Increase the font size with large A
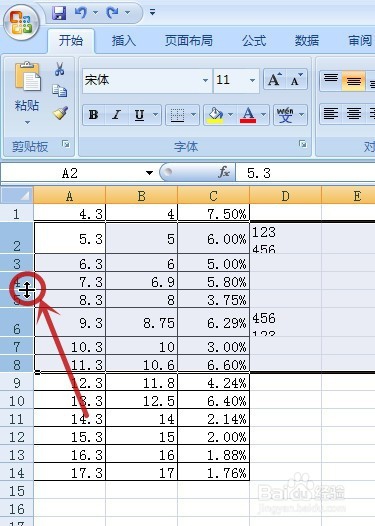This screenshot has height=526, width=375. [x=275, y=80]
